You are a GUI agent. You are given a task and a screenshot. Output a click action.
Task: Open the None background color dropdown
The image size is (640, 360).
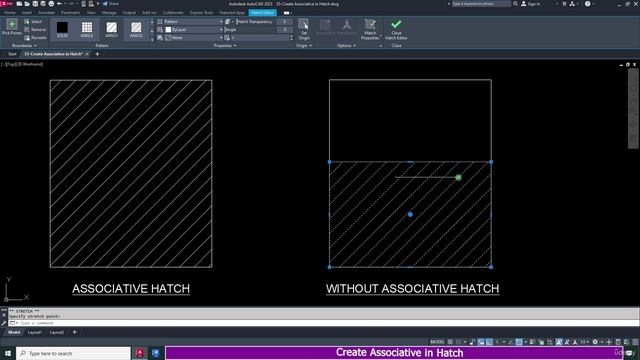coord(193,38)
